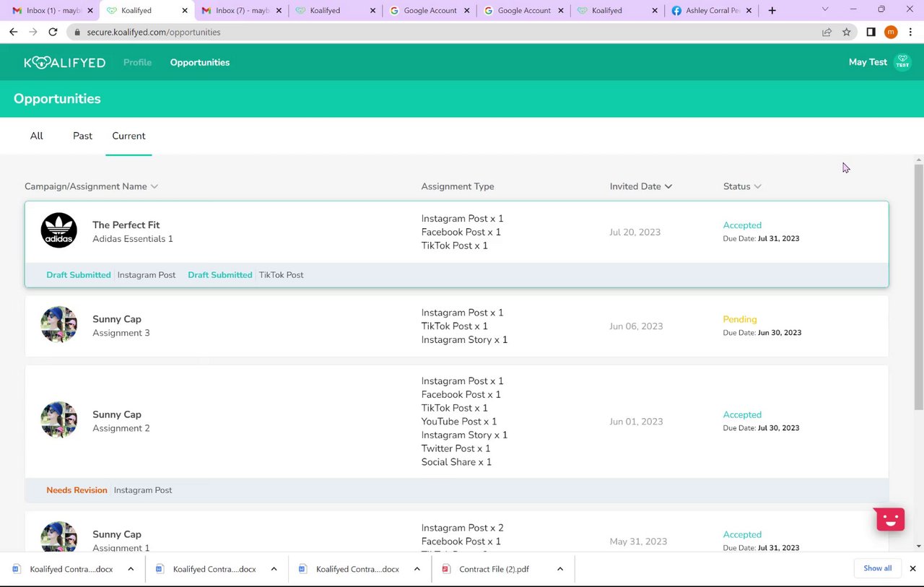Click Draft Submitted for TikTok Post

(220, 275)
